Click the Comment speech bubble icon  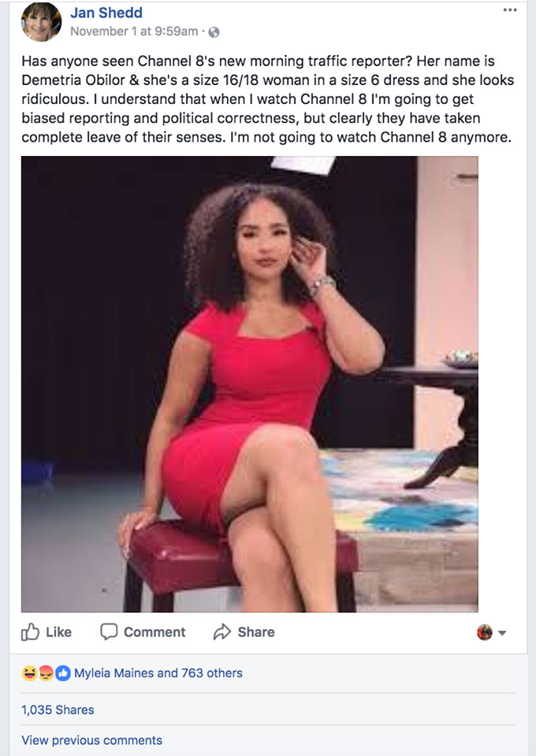click(x=109, y=632)
